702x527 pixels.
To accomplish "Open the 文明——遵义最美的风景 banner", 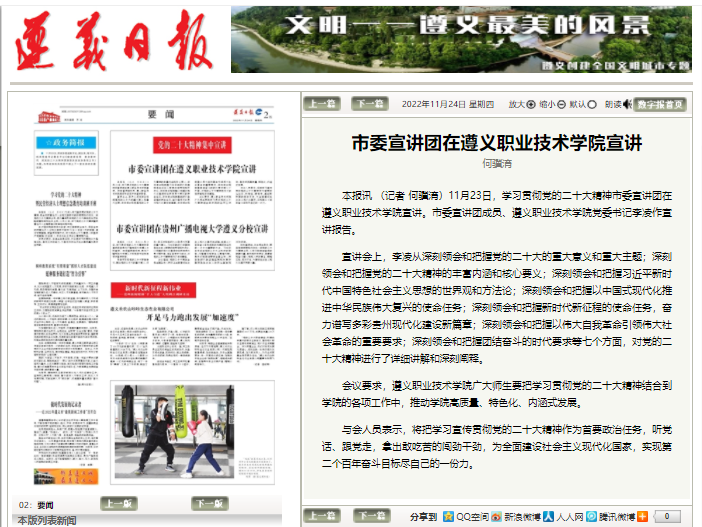I will [462, 39].
